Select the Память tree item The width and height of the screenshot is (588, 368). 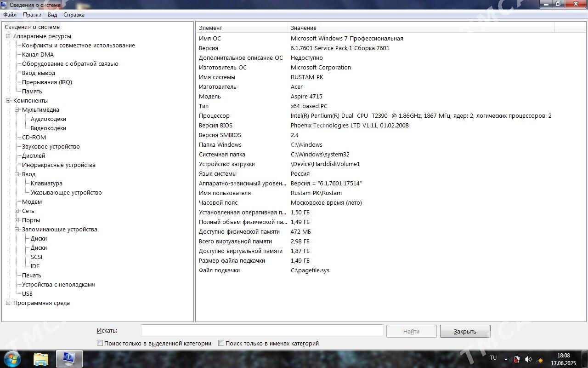[x=32, y=92]
